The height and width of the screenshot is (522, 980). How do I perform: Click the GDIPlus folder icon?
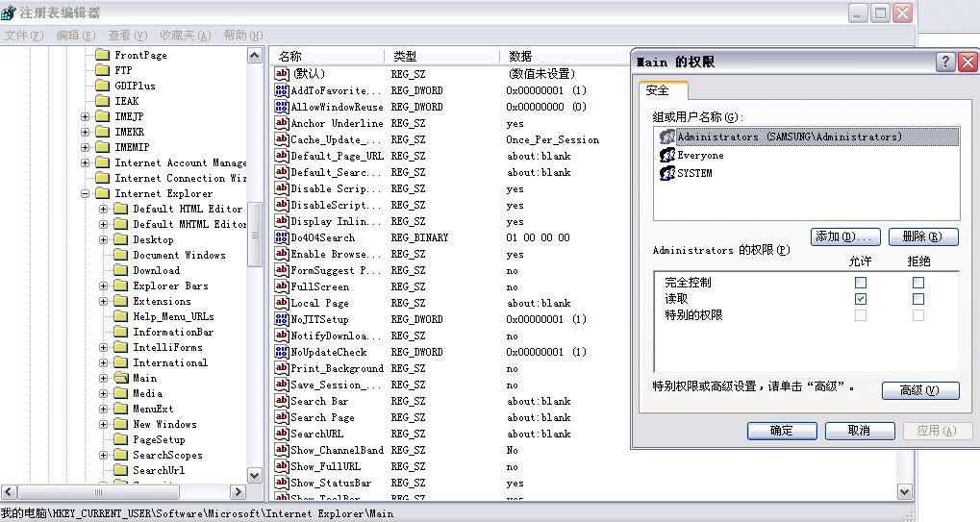point(103,86)
